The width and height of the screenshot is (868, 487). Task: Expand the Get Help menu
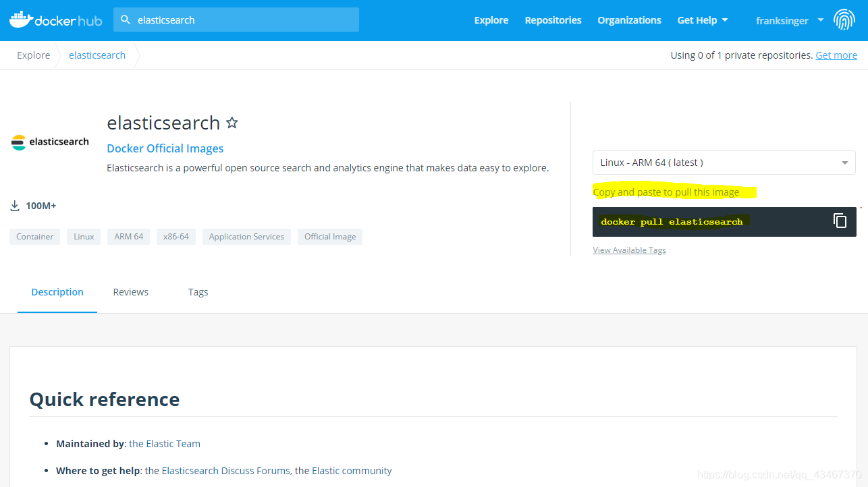(x=703, y=20)
